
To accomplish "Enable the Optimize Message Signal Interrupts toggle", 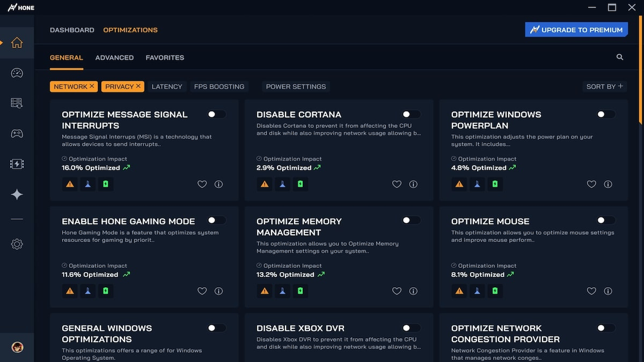I will point(217,114).
